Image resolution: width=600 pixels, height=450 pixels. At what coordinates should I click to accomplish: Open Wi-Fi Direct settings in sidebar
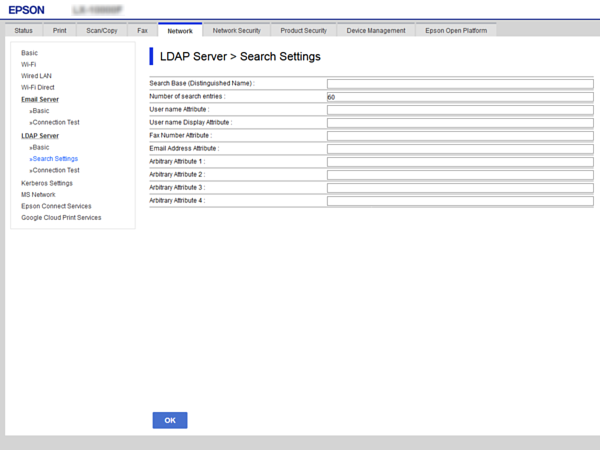point(37,87)
